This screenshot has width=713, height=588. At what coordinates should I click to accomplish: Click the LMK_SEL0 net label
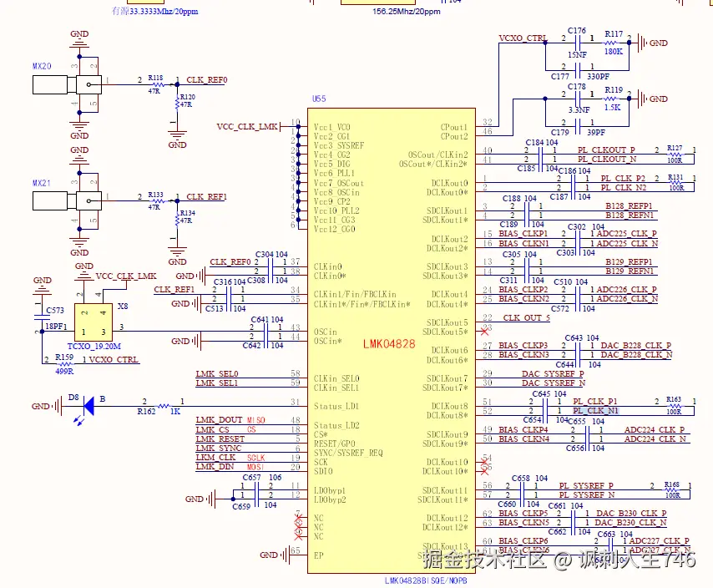pyautogui.click(x=217, y=374)
